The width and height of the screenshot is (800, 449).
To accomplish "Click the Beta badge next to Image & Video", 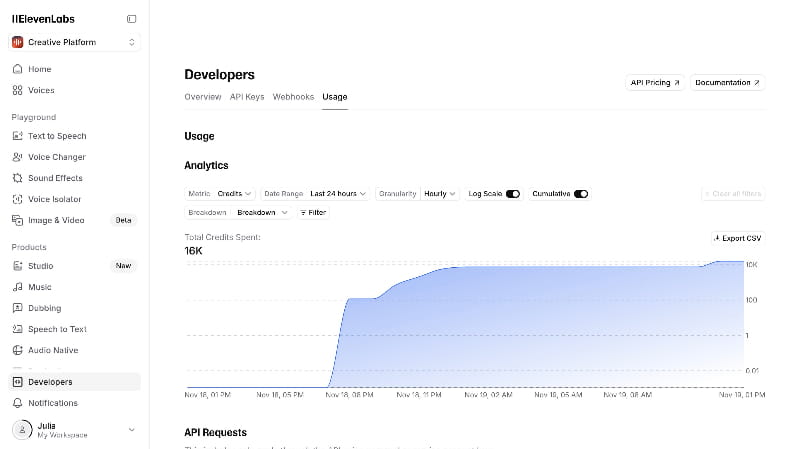I will click(123, 220).
